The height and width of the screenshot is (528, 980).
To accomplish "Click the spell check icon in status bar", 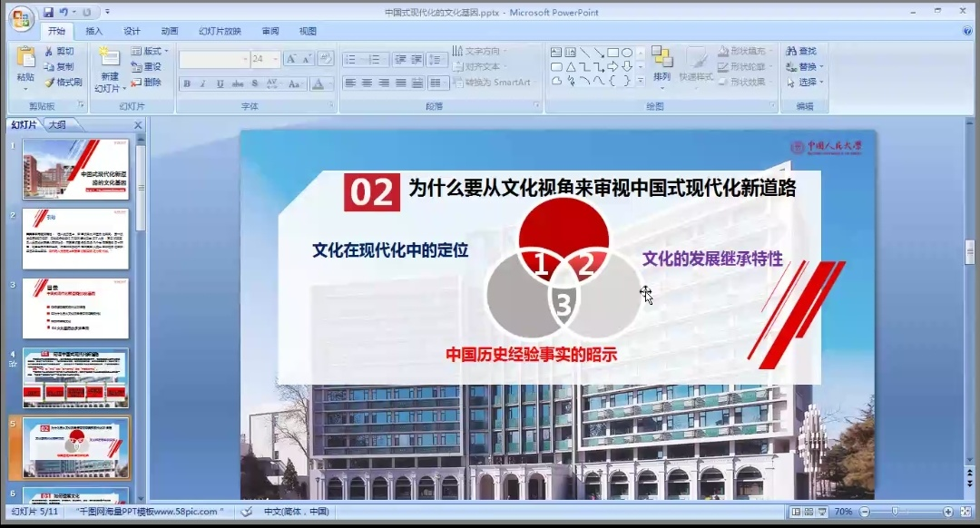I will tap(247, 512).
